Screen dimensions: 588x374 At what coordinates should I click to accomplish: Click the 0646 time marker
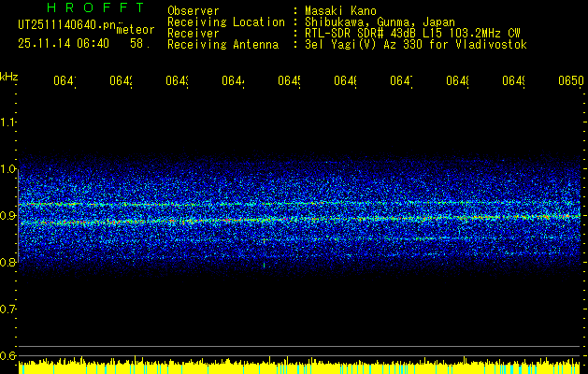[x=345, y=80]
